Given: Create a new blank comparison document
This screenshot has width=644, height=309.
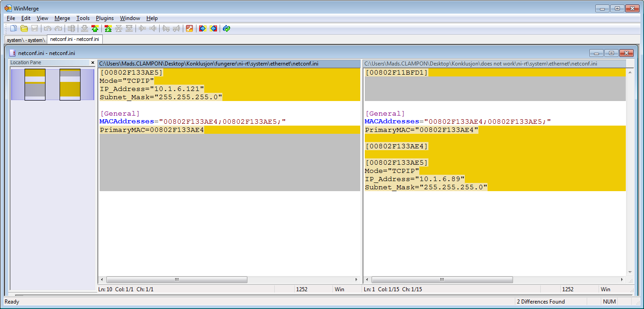Looking at the screenshot, I should point(14,28).
